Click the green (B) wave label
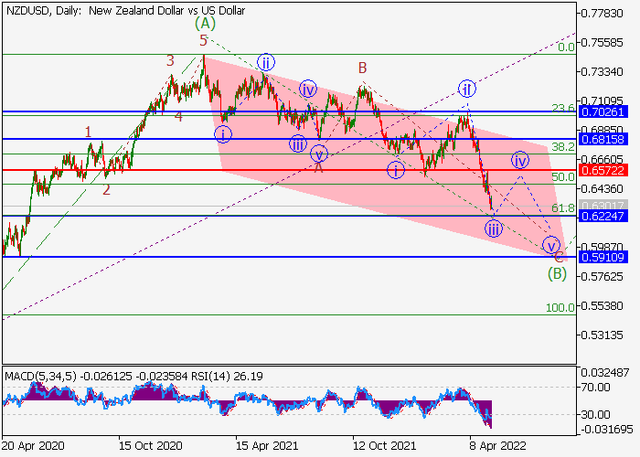640x457 pixels. [558, 271]
